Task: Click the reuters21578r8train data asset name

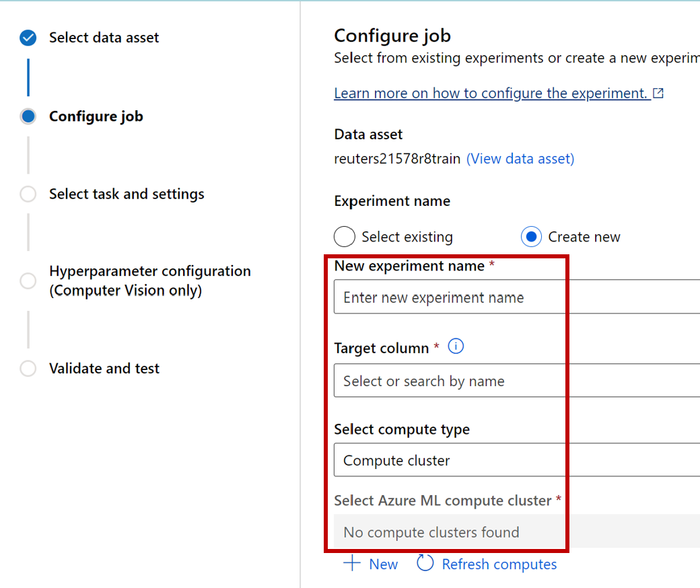Action: tap(397, 158)
